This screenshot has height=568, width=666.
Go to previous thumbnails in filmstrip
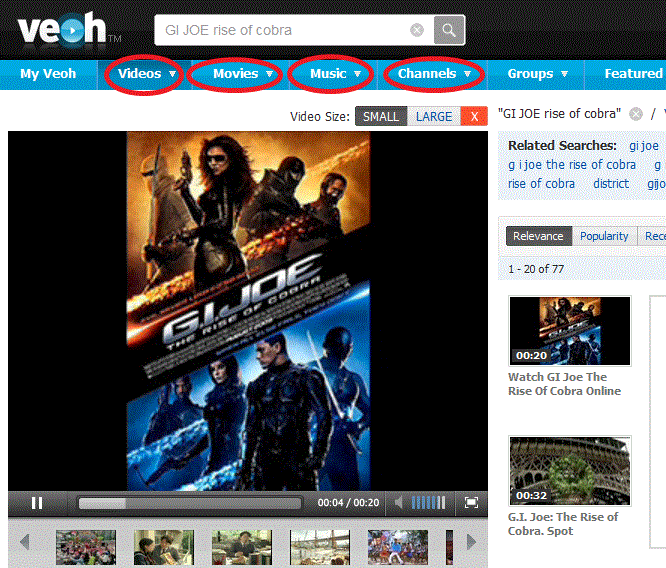[x=25, y=542]
